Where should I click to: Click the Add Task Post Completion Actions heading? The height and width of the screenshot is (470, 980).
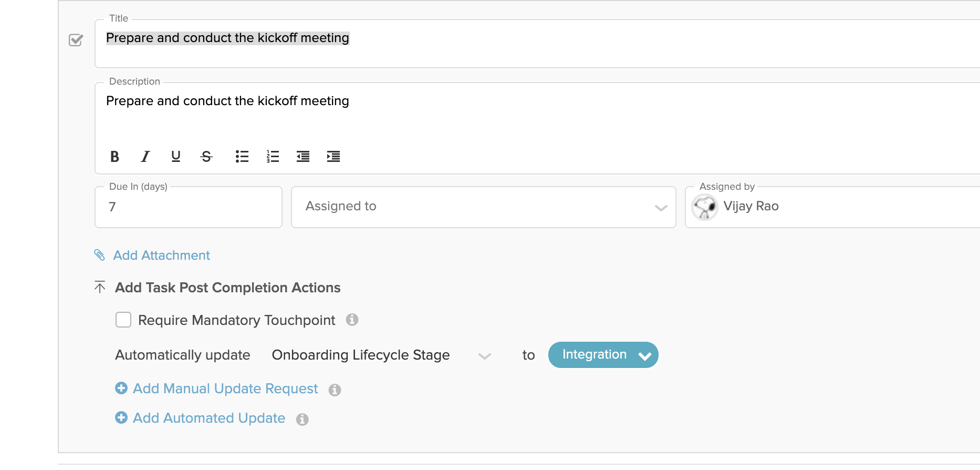click(228, 288)
